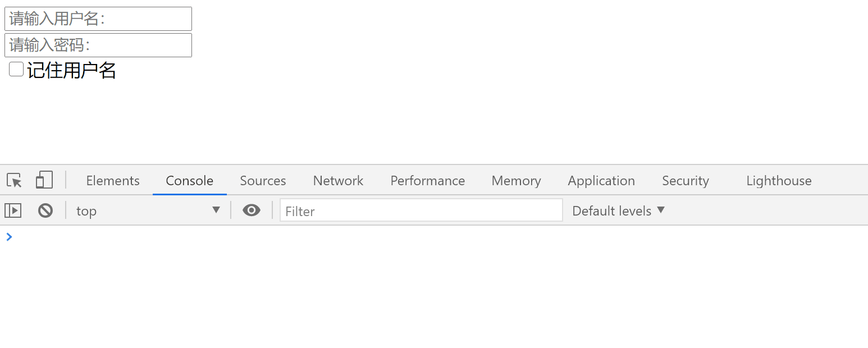Open the top JavaScript context dropdown
Screen dimensions: 868x348
tap(148, 210)
